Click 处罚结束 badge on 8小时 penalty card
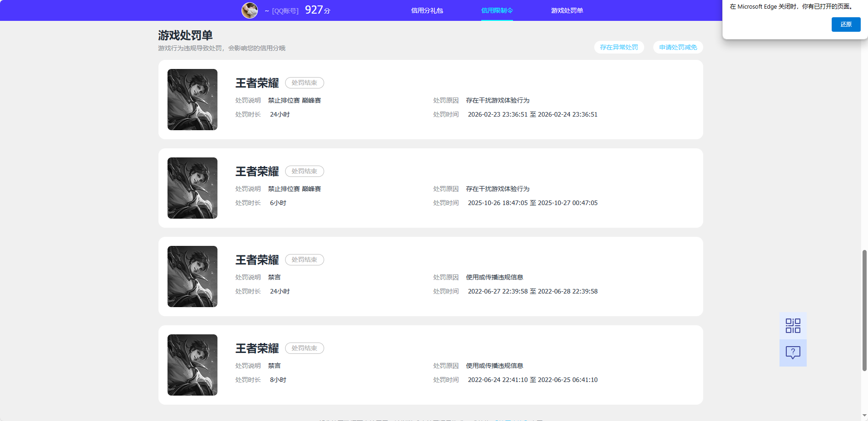This screenshot has width=868, height=421. pyautogui.click(x=304, y=348)
